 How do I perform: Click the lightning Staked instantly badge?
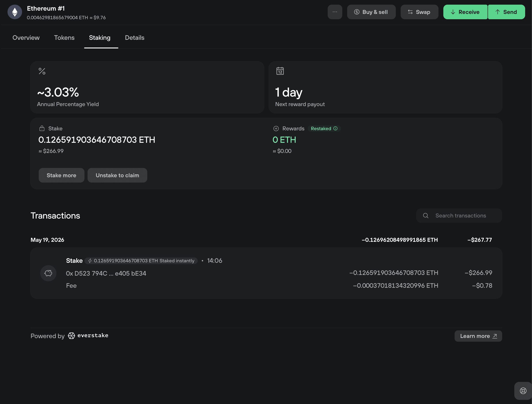point(141,261)
